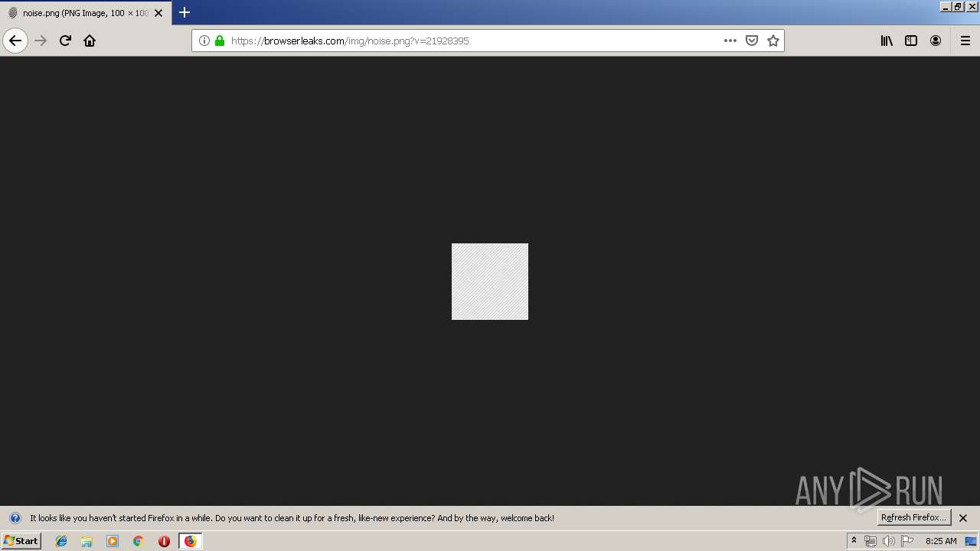Viewport: 980px width, 551px height.
Task: Save page to Pocket
Action: tap(752, 41)
